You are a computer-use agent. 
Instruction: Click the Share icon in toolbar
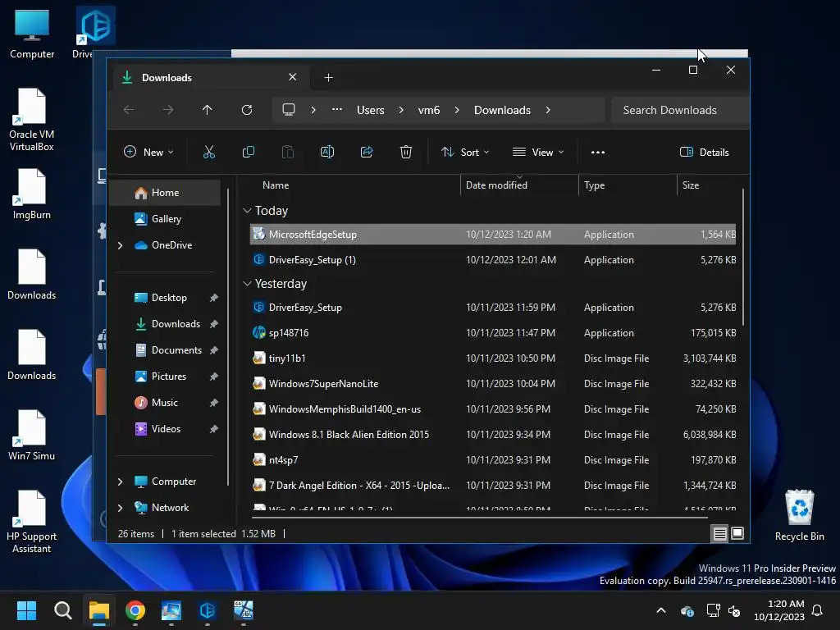click(x=367, y=152)
